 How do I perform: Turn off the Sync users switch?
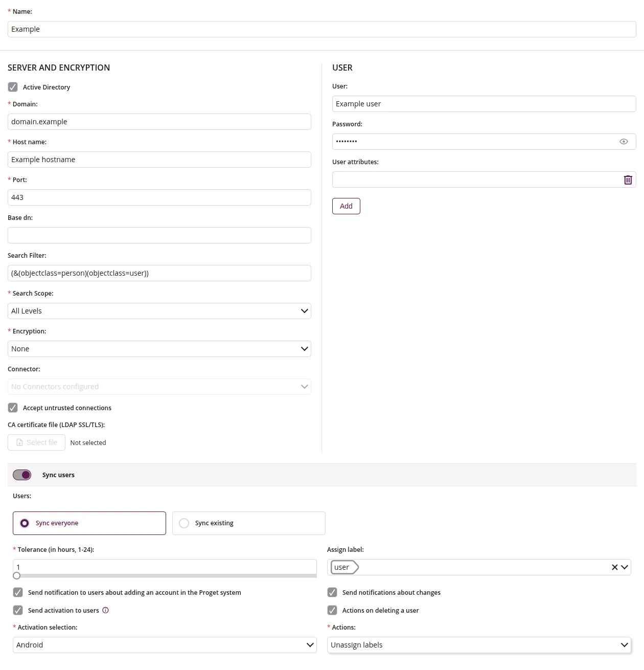22,475
